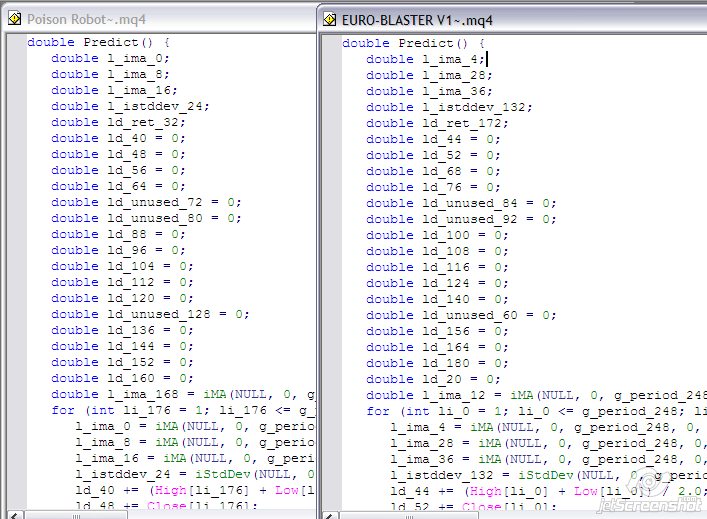
Task: Click 'ld_unused_92' in EURO-BLASTER
Action: pos(470,220)
